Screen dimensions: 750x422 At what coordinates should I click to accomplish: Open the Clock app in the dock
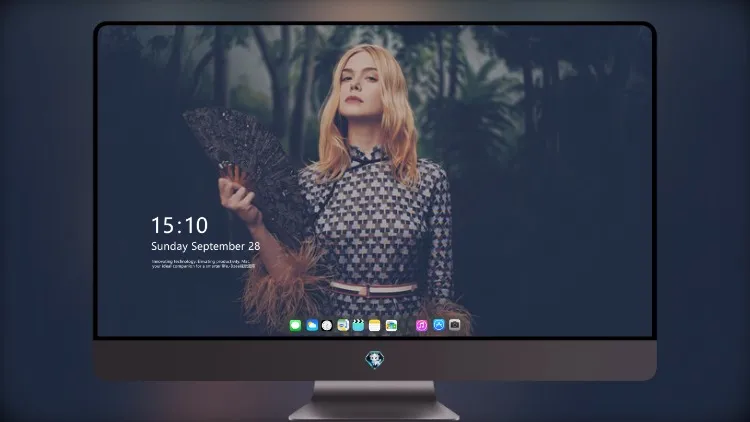point(327,325)
